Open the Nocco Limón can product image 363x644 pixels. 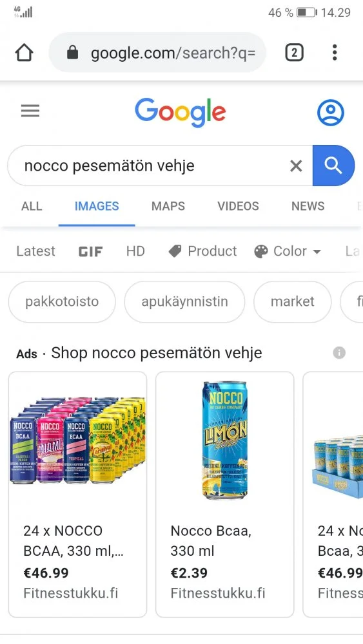pyautogui.click(x=225, y=440)
